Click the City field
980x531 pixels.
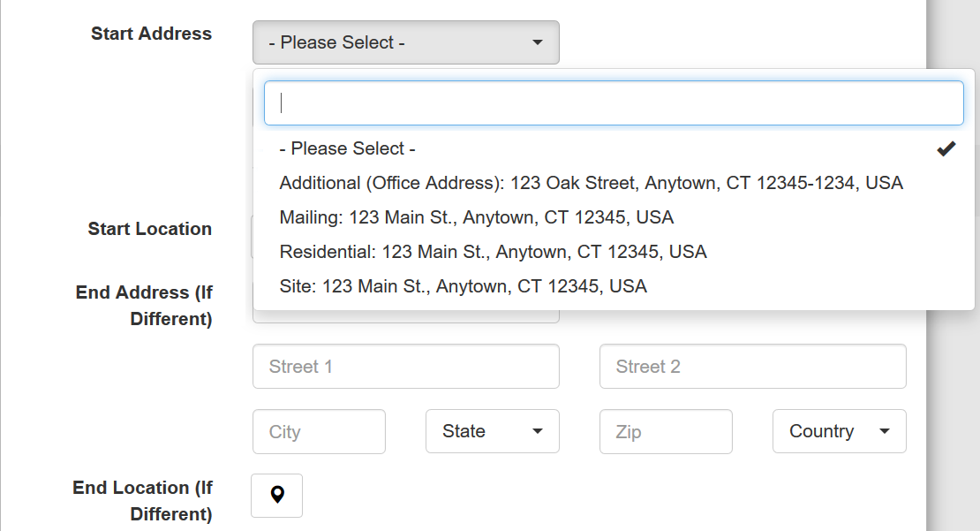(x=319, y=431)
